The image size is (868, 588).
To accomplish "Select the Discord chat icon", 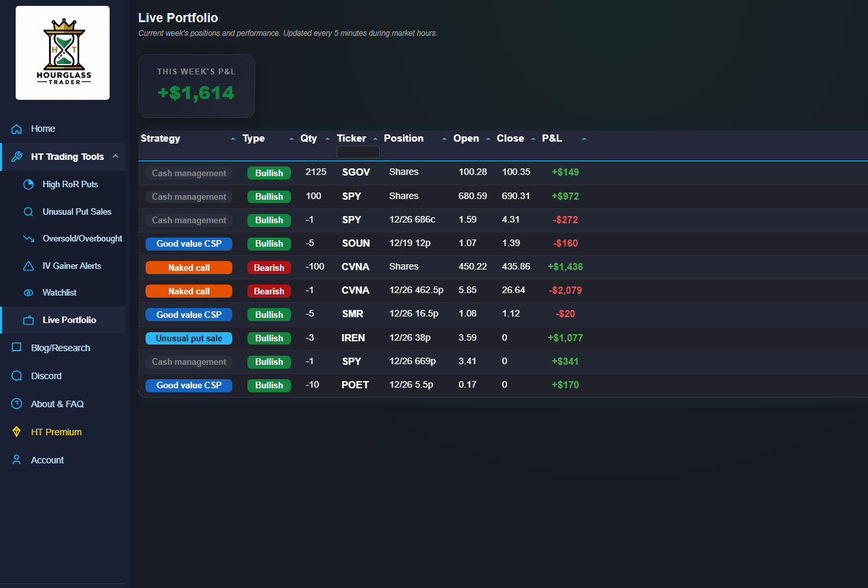I will pos(16,376).
